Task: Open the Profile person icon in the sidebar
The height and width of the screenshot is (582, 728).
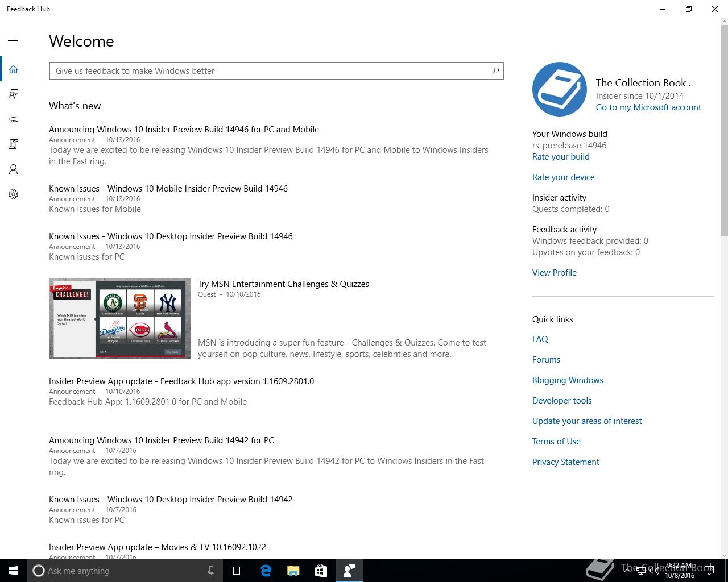Action: point(13,169)
